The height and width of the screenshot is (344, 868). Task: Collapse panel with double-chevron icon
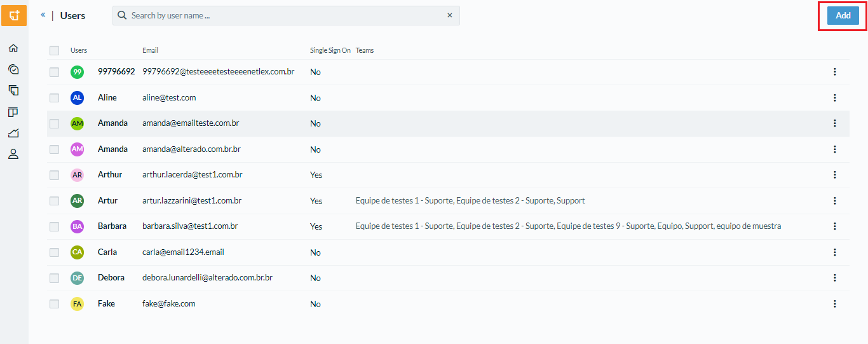pos(43,15)
